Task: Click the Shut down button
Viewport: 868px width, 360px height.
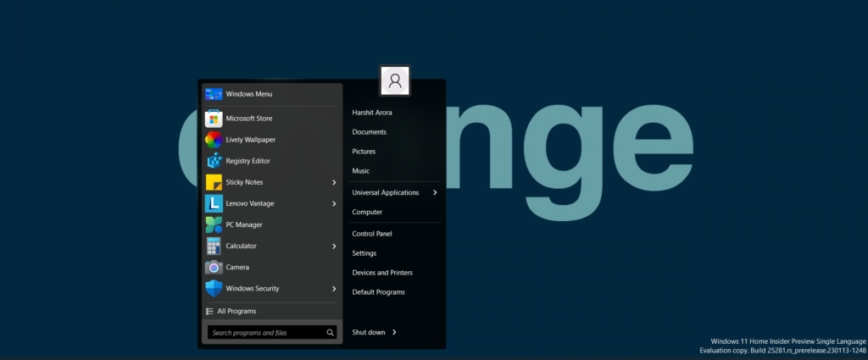Action: click(369, 332)
